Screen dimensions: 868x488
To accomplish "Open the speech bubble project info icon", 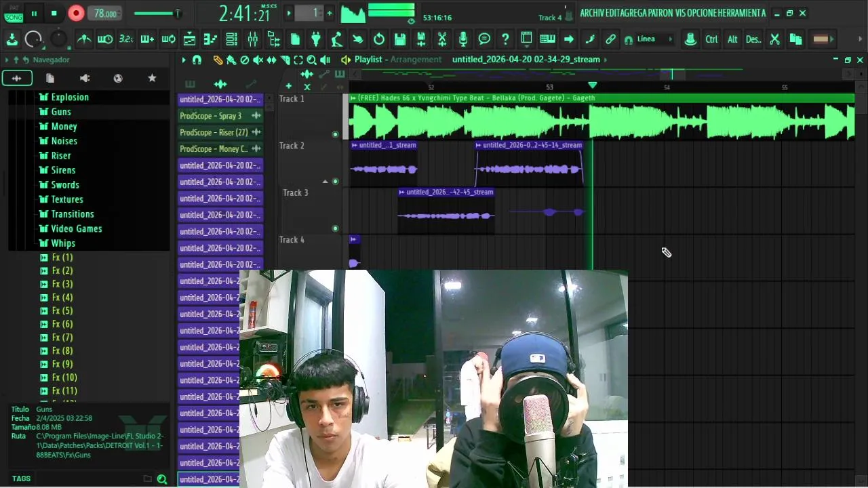I will pos(484,39).
